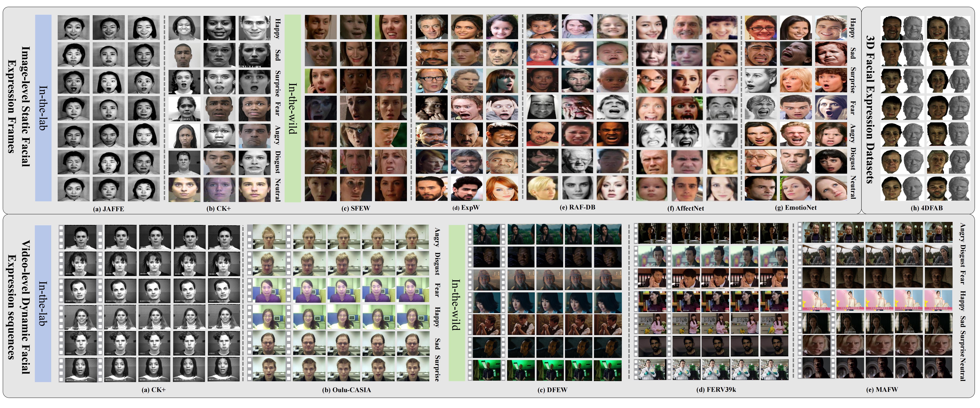Click the (e) MAFW caption
Viewport: 980px width, 408px height.
point(881,389)
